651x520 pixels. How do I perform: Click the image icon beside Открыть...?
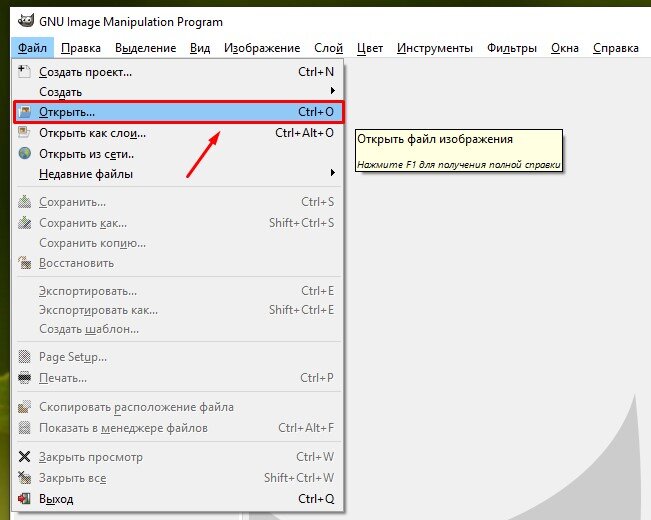pos(24,112)
